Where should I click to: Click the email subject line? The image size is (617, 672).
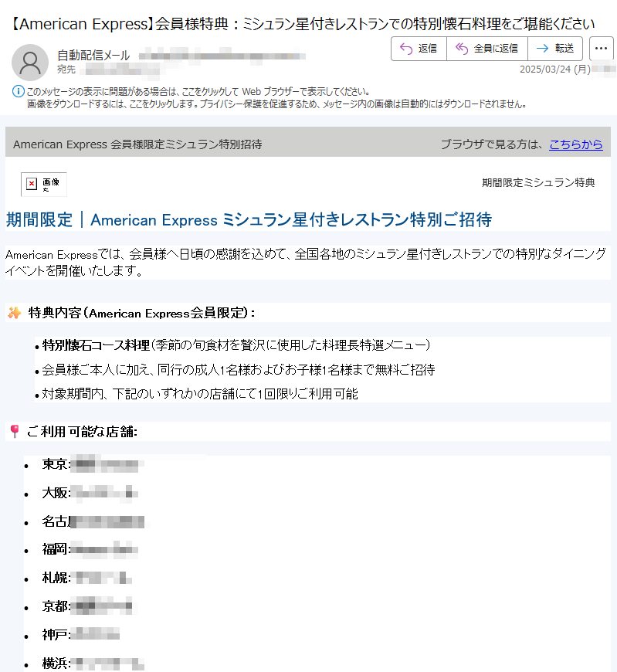[302, 24]
